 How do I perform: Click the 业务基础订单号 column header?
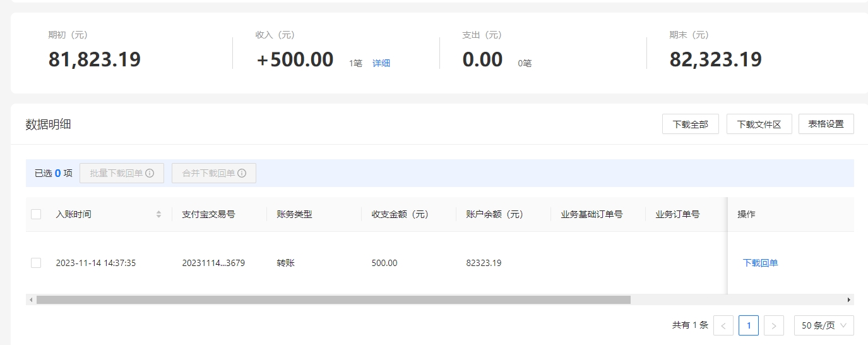[592, 214]
